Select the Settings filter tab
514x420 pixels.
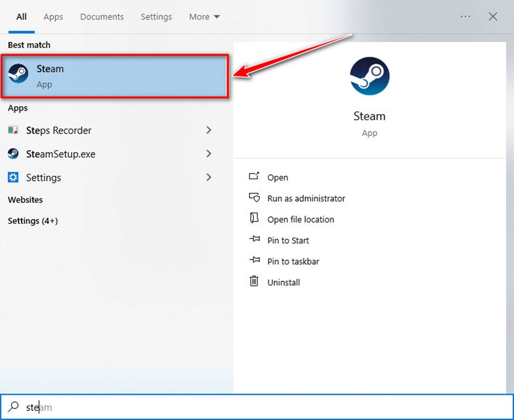click(x=156, y=17)
